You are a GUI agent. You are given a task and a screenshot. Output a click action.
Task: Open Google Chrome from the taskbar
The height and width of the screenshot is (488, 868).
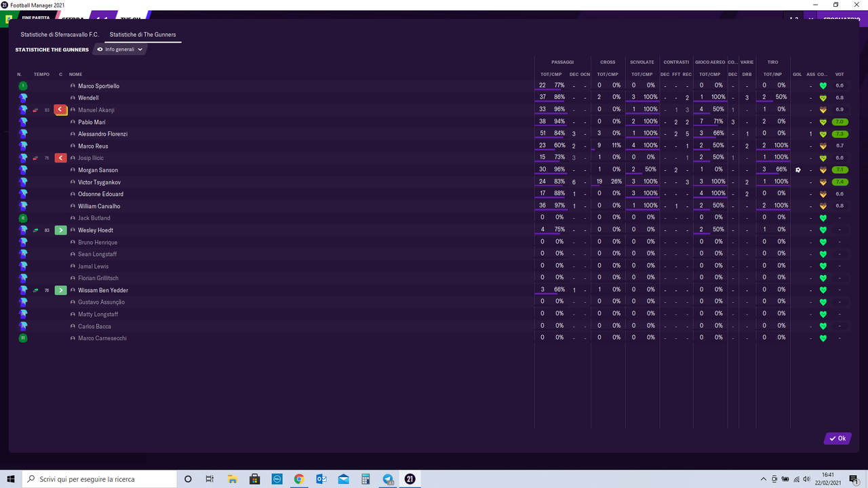click(299, 479)
